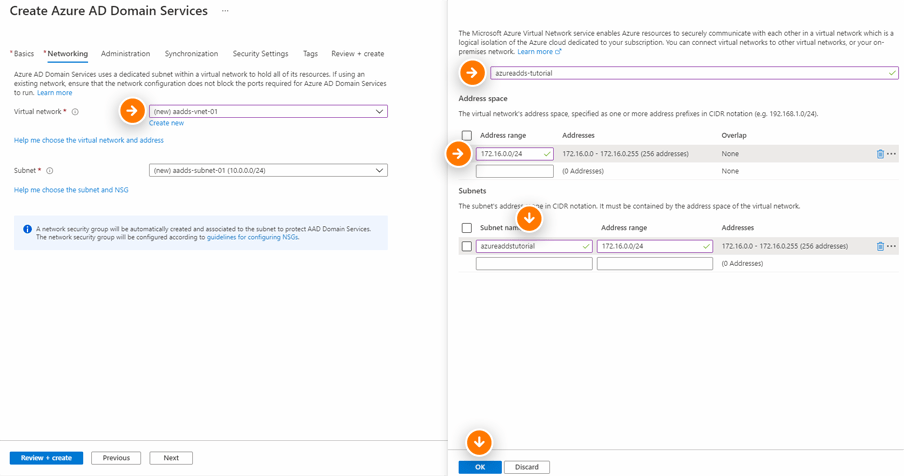The image size is (904, 476).
Task: Open the external Learn more link icon in the virtual network panel
Action: click(x=558, y=51)
